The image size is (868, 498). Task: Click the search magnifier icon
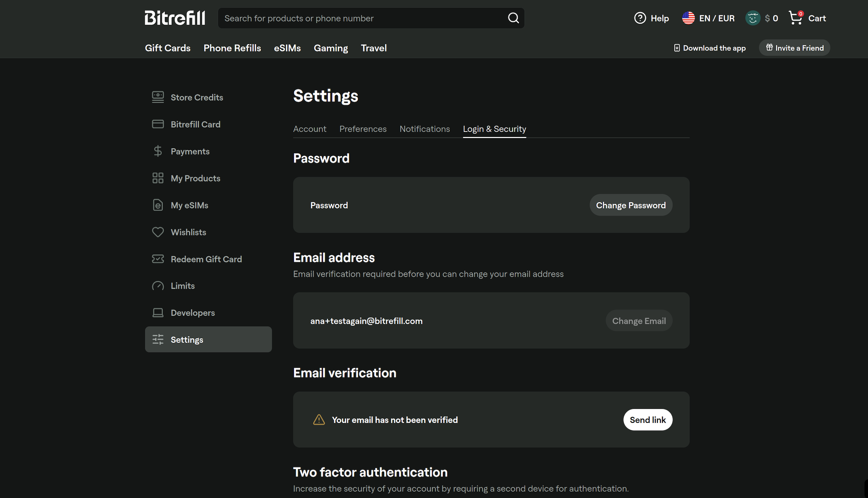click(513, 18)
